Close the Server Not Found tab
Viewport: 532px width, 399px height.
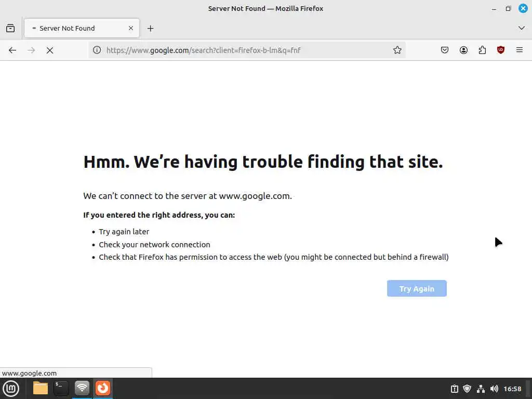click(130, 28)
